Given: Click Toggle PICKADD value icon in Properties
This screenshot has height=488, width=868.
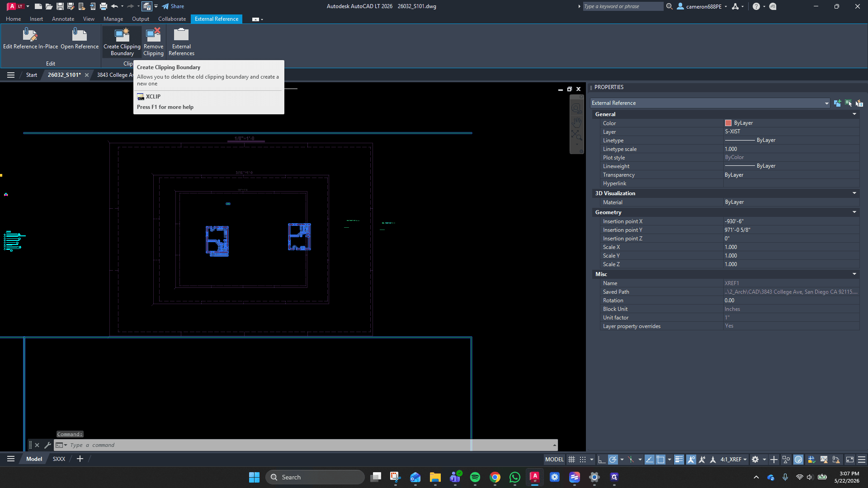Looking at the screenshot, I should click(x=837, y=103).
